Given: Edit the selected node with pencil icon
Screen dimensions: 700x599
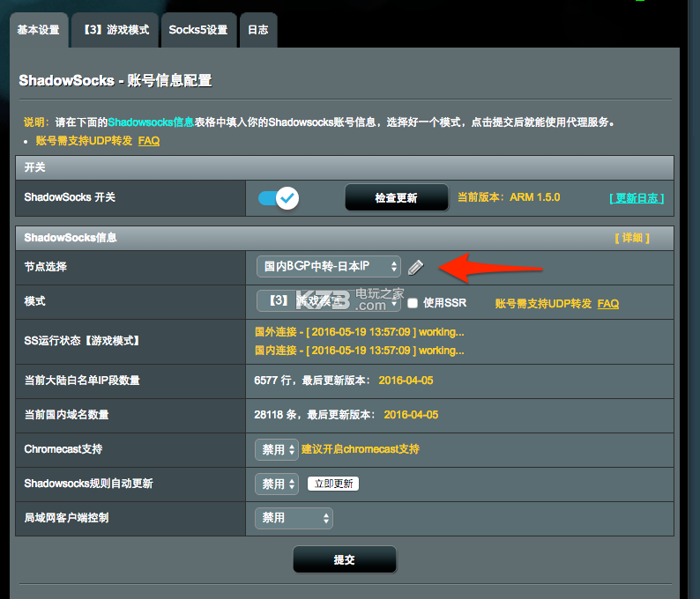Looking at the screenshot, I should click(x=415, y=267).
